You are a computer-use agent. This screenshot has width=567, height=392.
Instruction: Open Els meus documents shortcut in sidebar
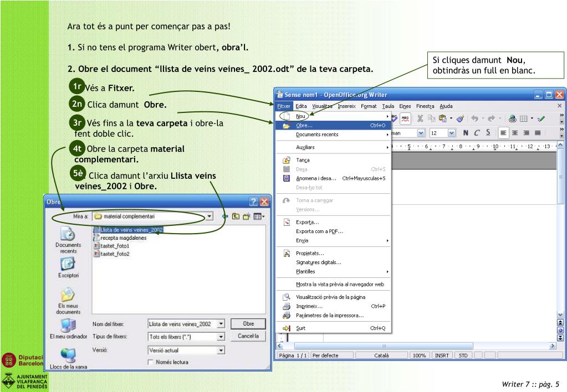click(68, 301)
